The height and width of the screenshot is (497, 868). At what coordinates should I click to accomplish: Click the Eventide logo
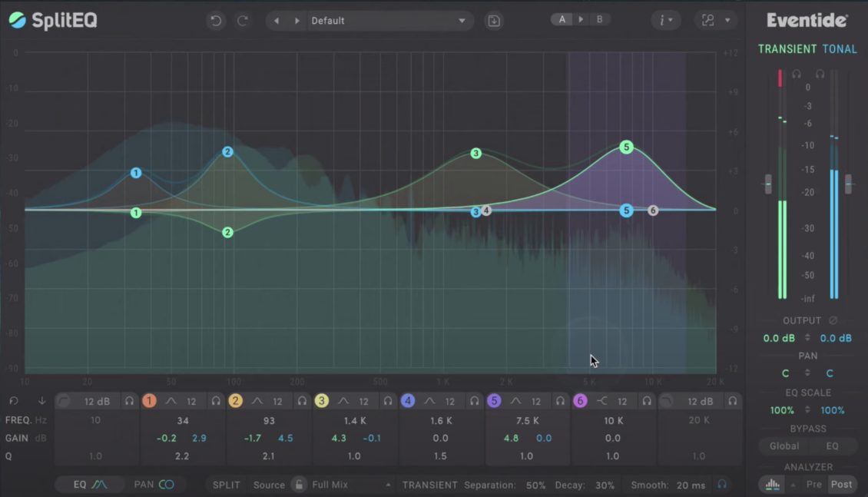click(807, 21)
